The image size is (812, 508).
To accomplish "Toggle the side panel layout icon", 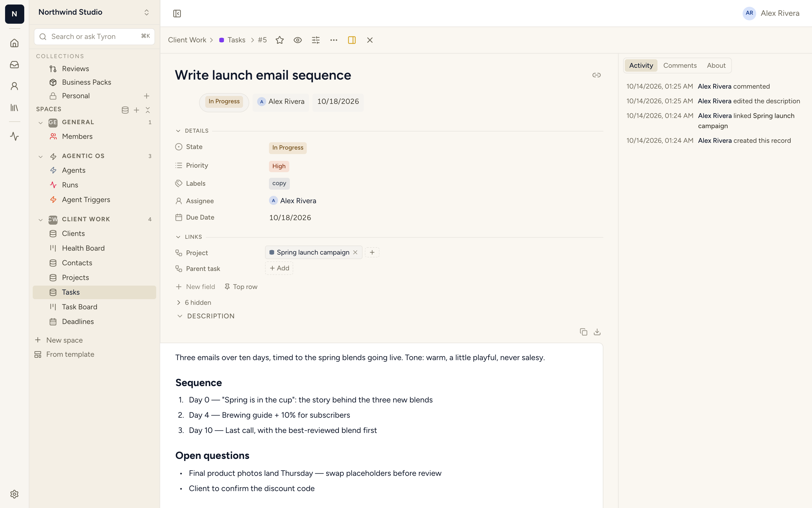I will [x=352, y=40].
